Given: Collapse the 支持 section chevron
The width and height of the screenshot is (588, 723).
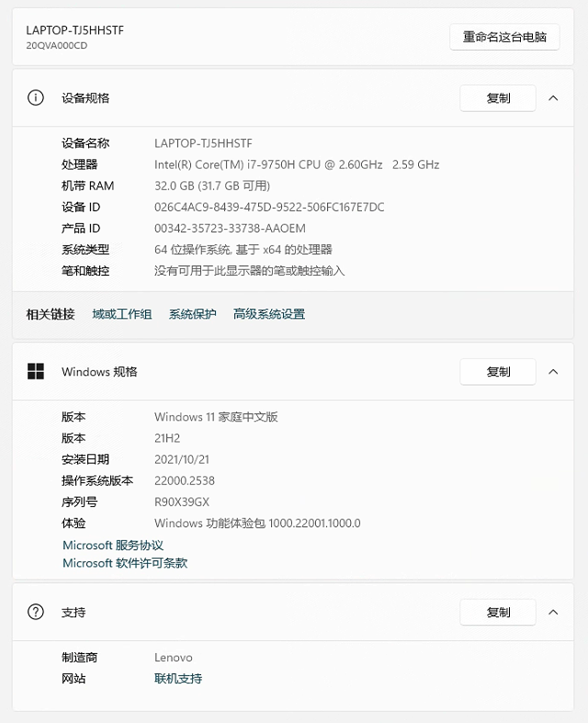Looking at the screenshot, I should (553, 613).
